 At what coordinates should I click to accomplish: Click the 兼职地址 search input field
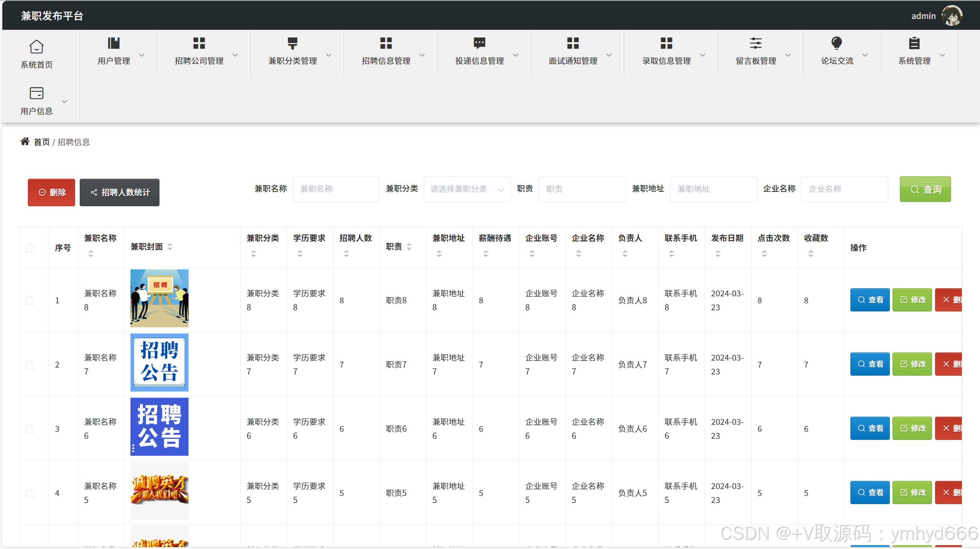click(x=713, y=189)
